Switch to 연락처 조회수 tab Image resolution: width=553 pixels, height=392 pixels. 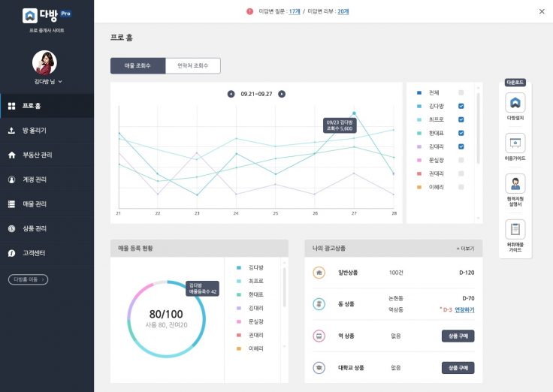coord(193,66)
